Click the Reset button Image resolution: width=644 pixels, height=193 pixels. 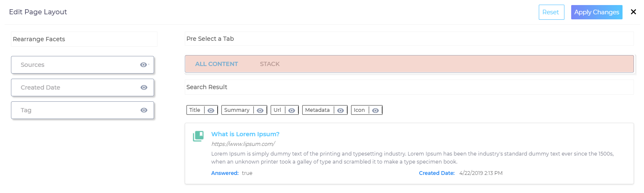coord(551,12)
